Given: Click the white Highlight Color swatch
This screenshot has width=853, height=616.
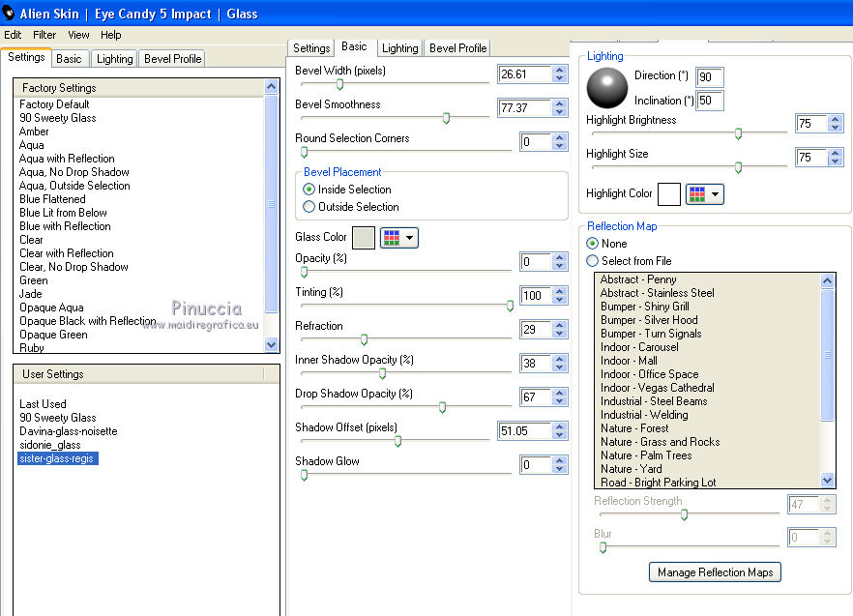Looking at the screenshot, I should click(x=668, y=193).
